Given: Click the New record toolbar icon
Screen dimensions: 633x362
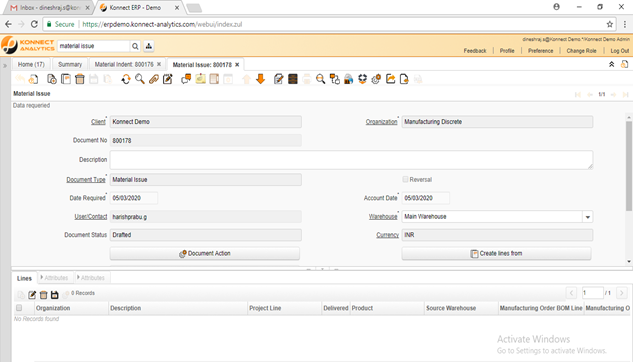Looking at the screenshot, I should 52,79.
